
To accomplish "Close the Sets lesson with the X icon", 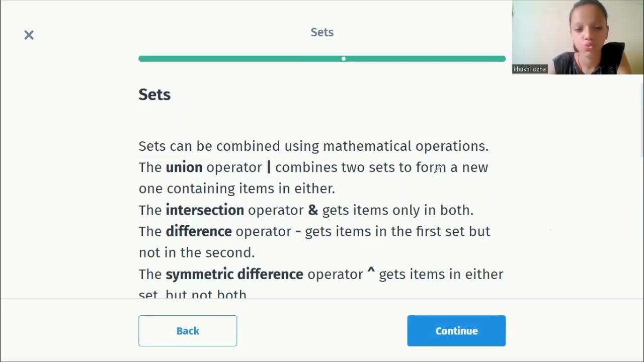I will point(29,35).
